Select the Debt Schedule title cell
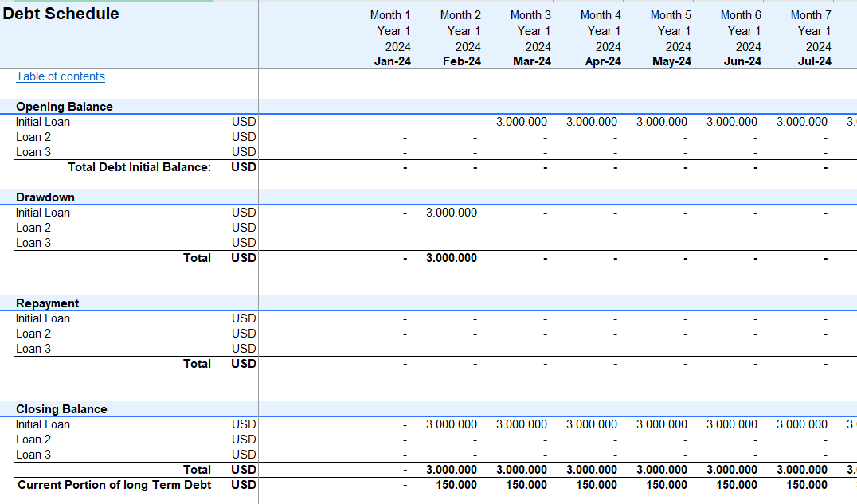The image size is (857, 504). click(x=61, y=14)
